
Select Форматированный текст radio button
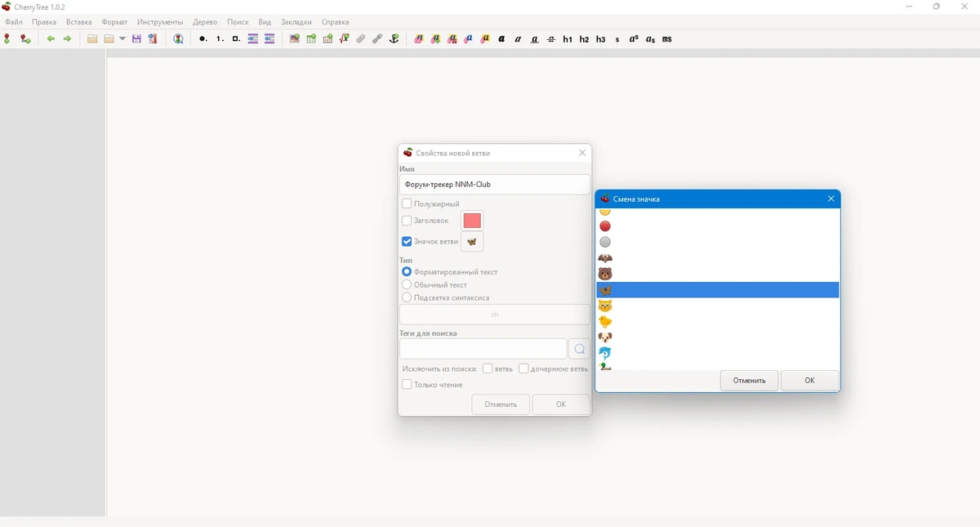tap(407, 271)
